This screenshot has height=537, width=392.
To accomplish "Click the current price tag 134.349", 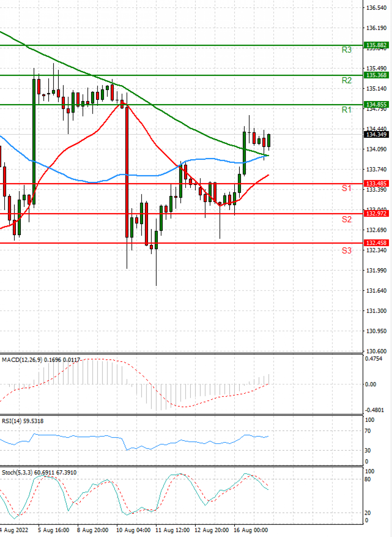I will pos(376,134).
